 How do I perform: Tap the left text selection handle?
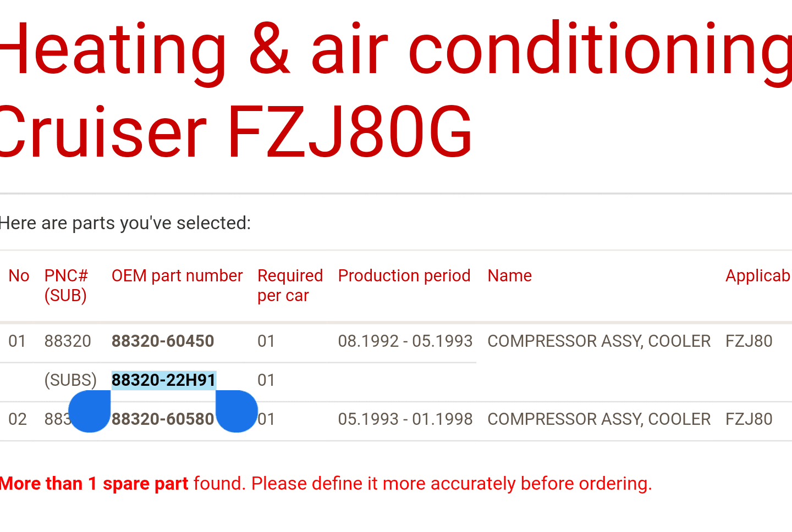point(90,411)
